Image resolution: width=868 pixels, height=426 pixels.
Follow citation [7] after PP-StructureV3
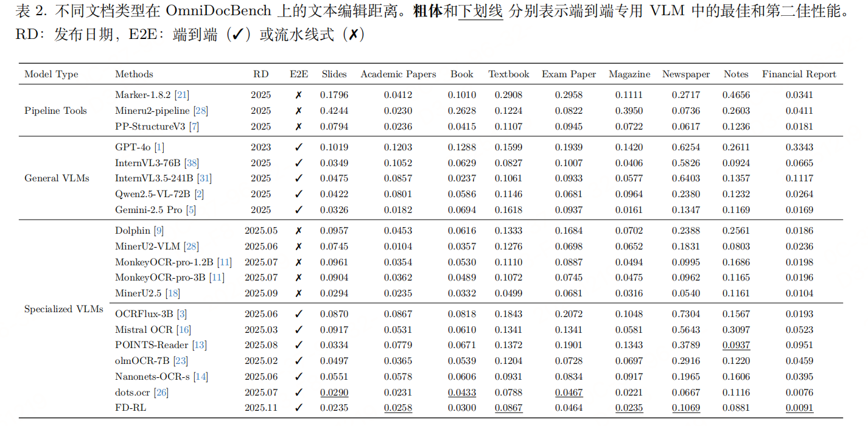pos(193,127)
